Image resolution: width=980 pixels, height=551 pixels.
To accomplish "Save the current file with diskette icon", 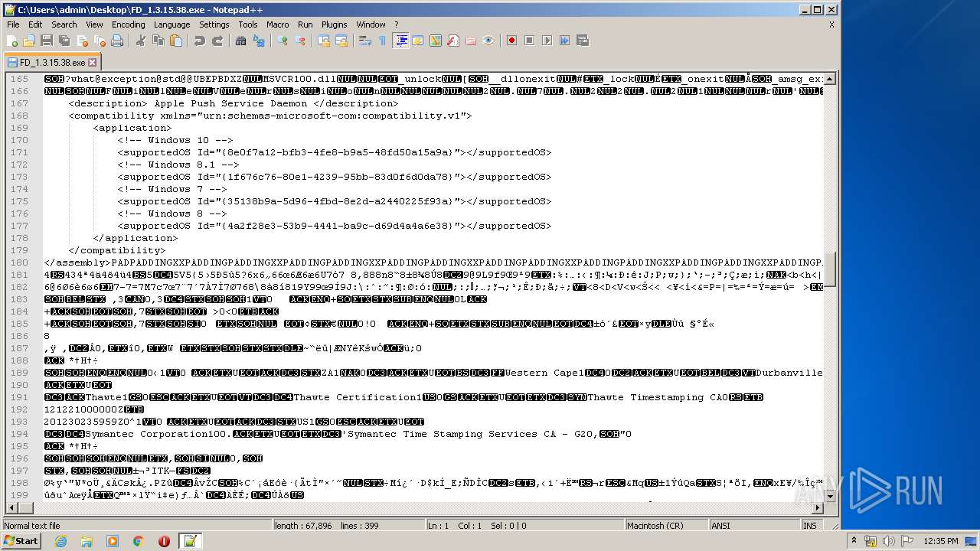I will (x=47, y=41).
